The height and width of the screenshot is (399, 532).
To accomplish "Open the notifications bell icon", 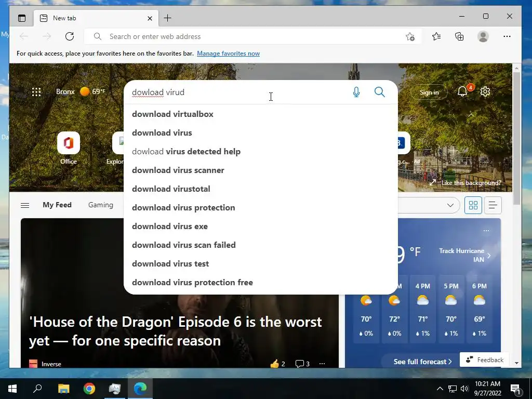I will (x=462, y=91).
